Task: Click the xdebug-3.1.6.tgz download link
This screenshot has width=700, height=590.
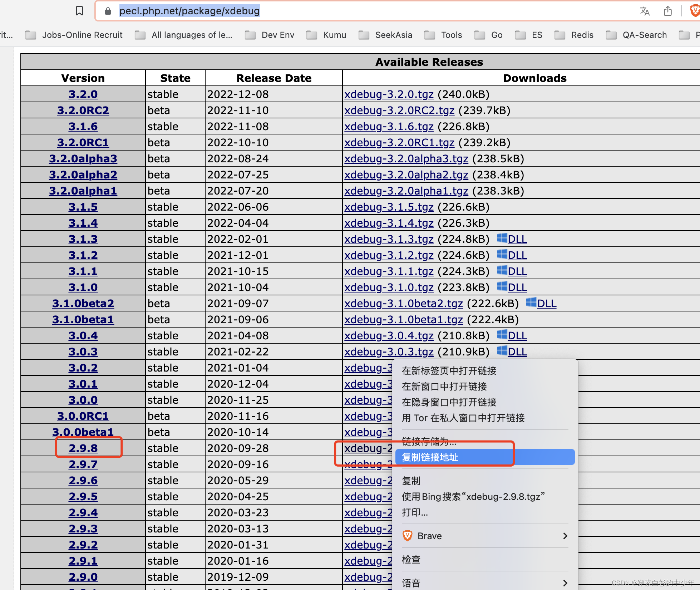Action: tap(389, 126)
